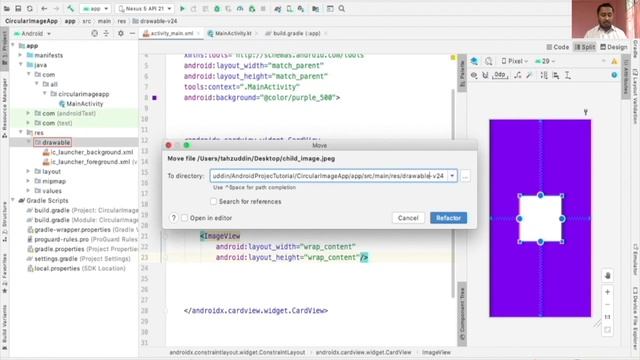Expand the manifests folder
The height and width of the screenshot is (360, 640).
coord(20,55)
